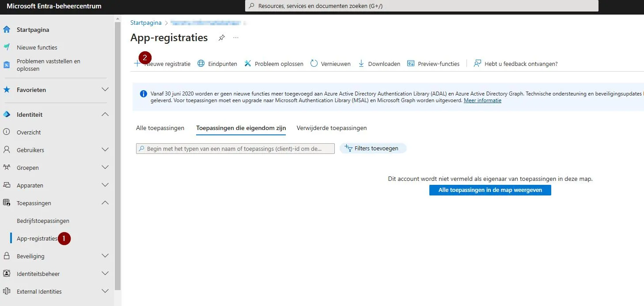Click the Probleem oplossen toolbar button
This screenshot has height=306, width=644.
[x=274, y=64]
